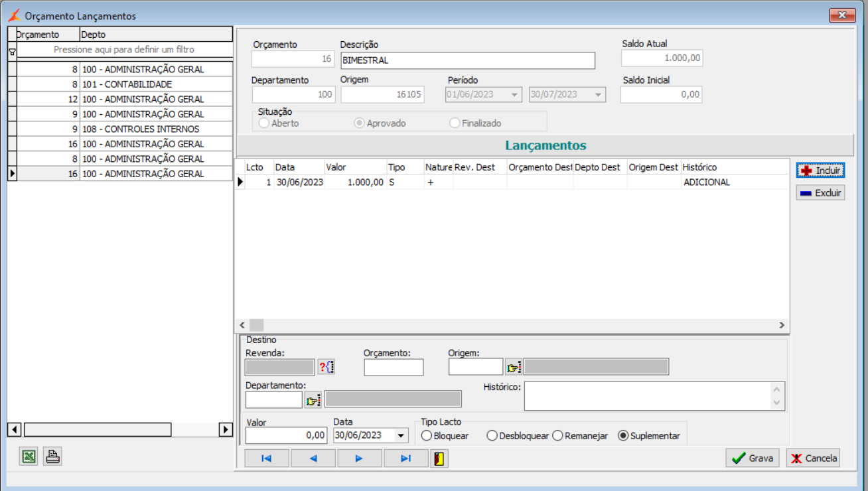Click the Origem Dest column header
The height and width of the screenshot is (491, 868).
(x=654, y=167)
